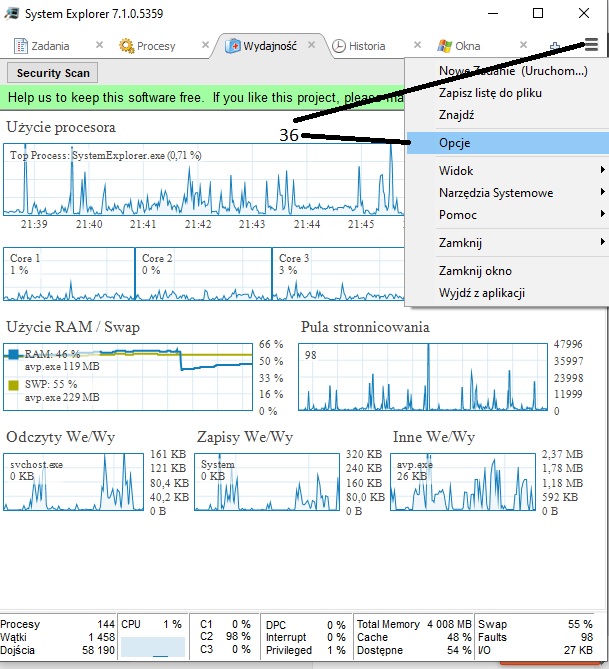Image resolution: width=609 pixels, height=669 pixels.
Task: Click the 'avp.exe 229 MB' text
Action: 62,398
